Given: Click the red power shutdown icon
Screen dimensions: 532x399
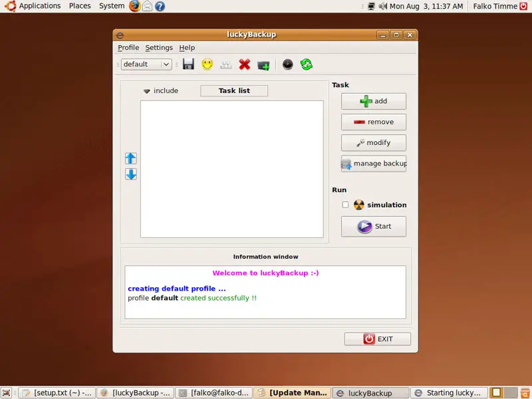Looking at the screenshot, I should 523,6.
